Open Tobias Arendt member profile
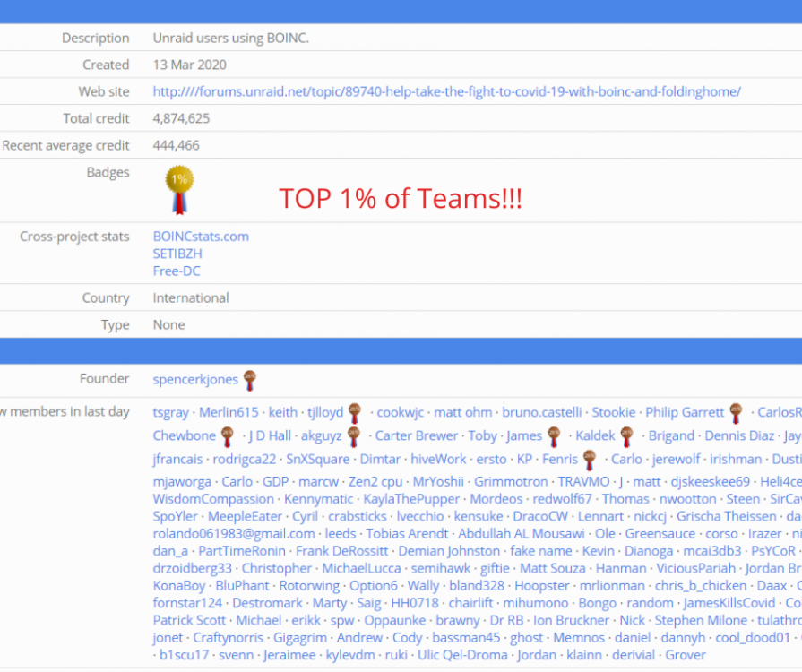Image resolution: width=802 pixels, height=672 pixels. [x=407, y=534]
